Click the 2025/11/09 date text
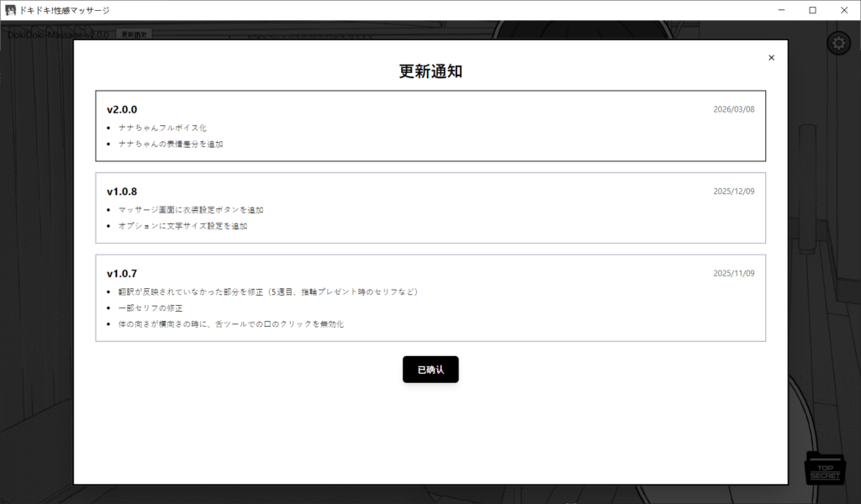 coord(733,273)
